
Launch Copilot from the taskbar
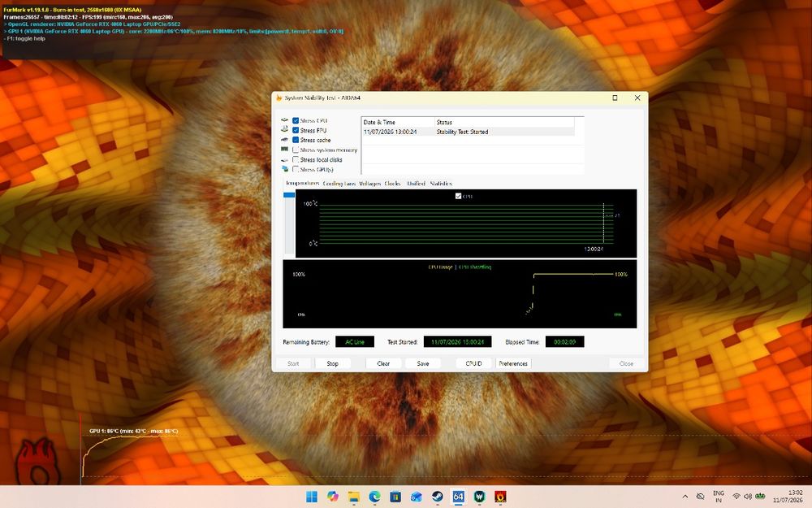[x=333, y=497]
